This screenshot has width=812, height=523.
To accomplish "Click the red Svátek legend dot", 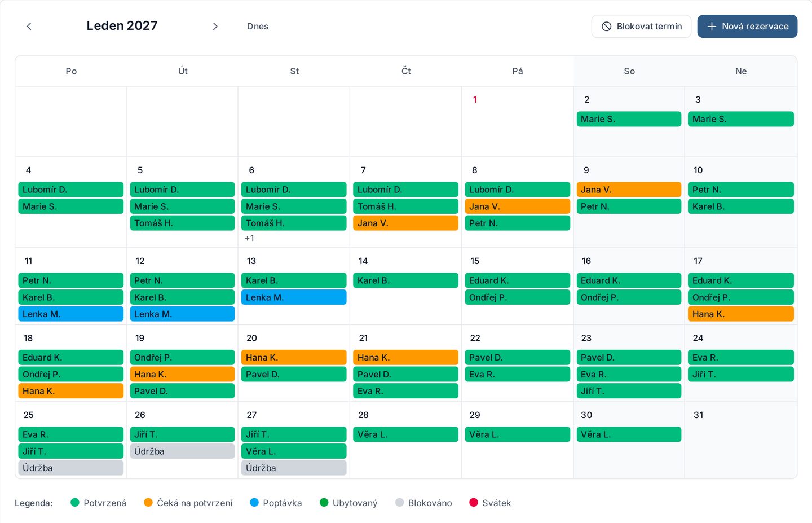I will point(474,503).
